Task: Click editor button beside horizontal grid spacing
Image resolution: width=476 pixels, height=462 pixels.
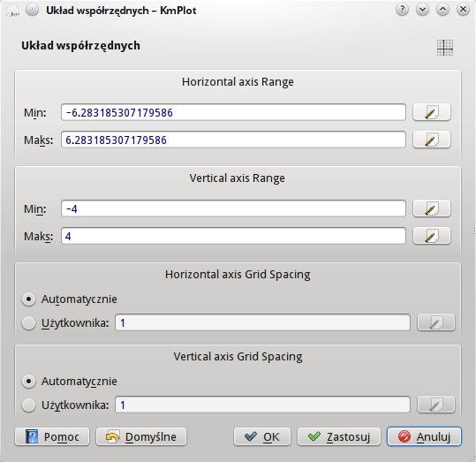Action: tap(436, 322)
